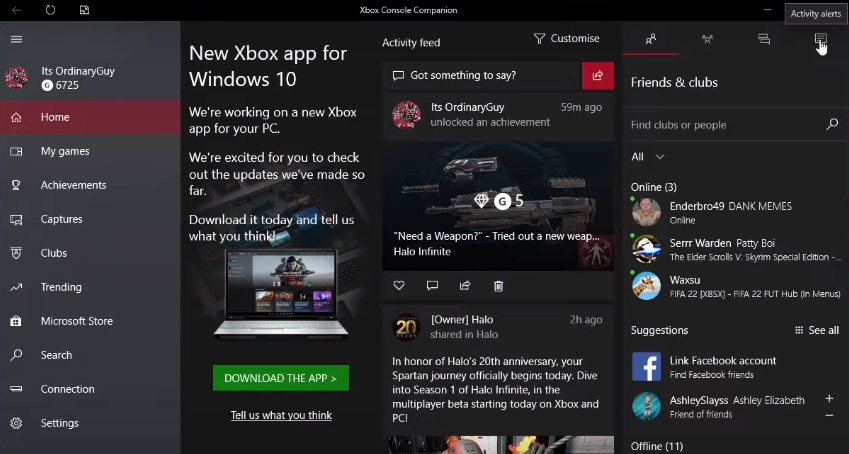Click the Connection console icon
This screenshot has width=849, height=454.
[16, 389]
